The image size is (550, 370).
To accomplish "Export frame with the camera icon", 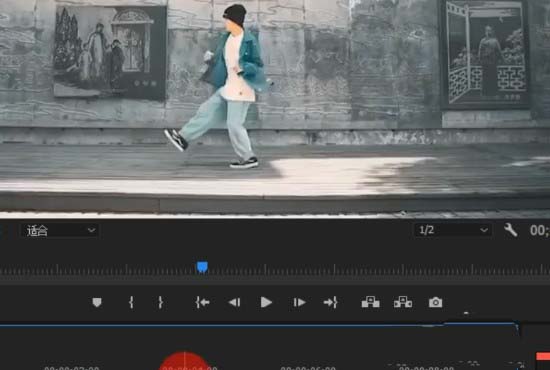I will pos(435,302).
